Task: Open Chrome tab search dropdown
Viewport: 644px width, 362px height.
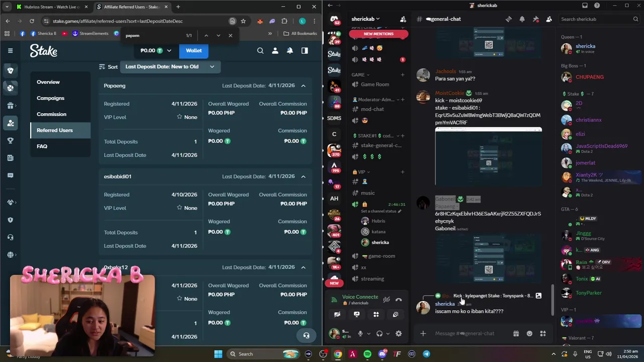Action: (8, 7)
